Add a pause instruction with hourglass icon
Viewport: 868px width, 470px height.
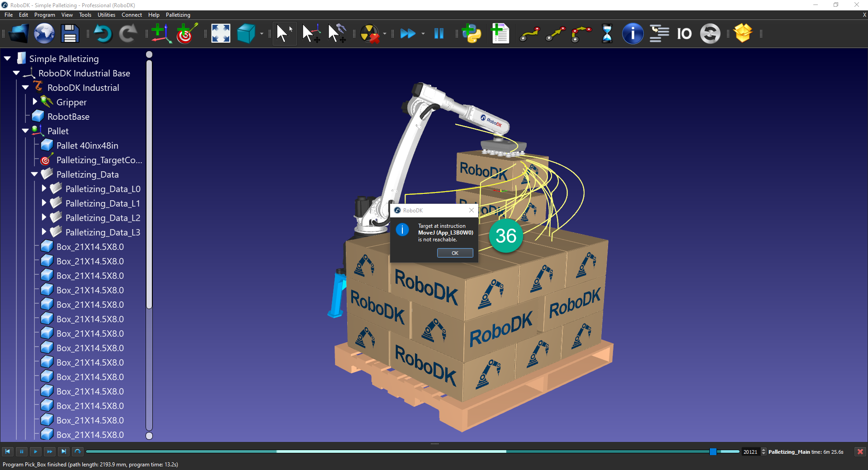tap(607, 33)
